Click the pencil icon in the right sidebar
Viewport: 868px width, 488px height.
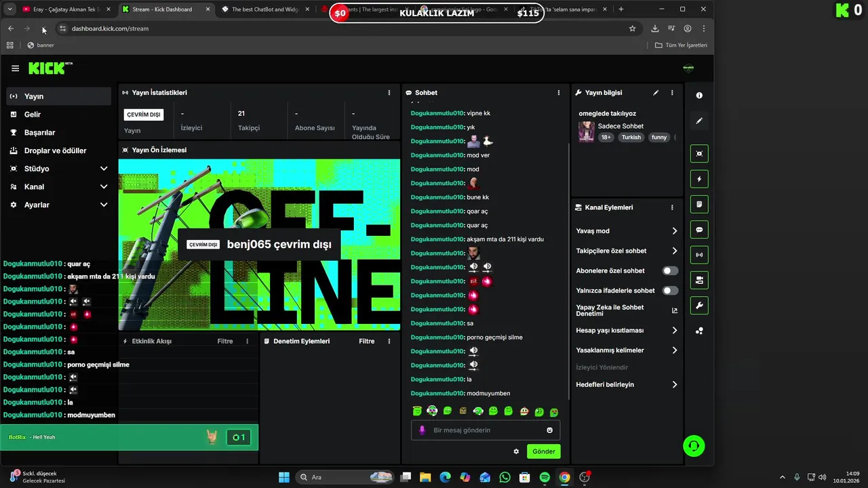click(x=699, y=121)
